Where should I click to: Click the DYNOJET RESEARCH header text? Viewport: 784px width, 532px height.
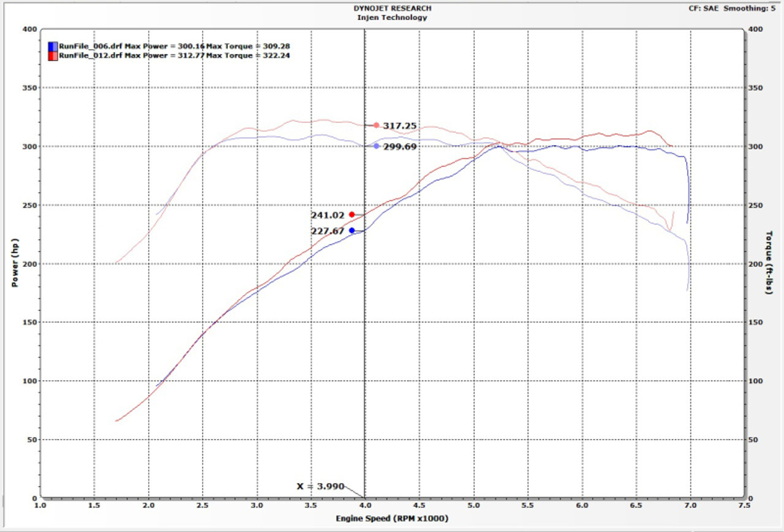coord(392,8)
